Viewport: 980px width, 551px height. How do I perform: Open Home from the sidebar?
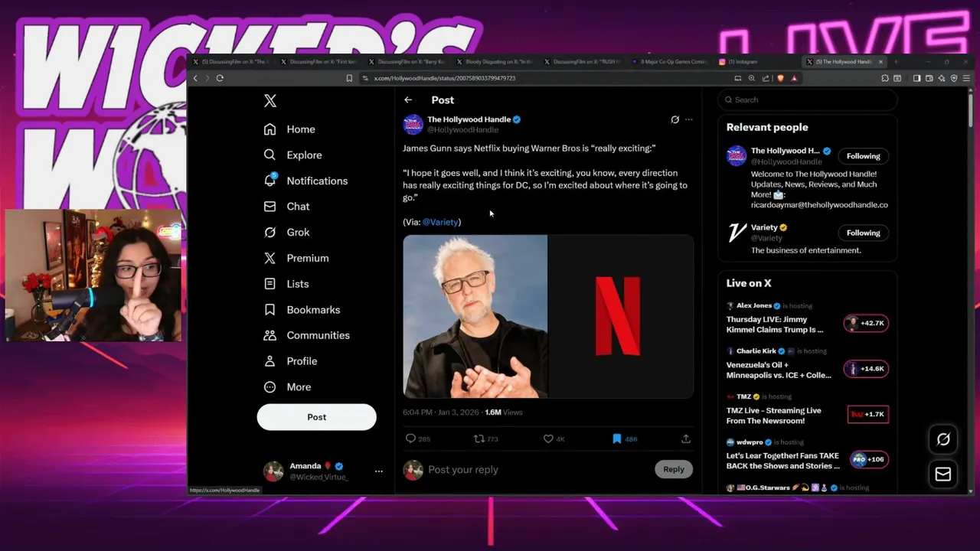click(289, 129)
